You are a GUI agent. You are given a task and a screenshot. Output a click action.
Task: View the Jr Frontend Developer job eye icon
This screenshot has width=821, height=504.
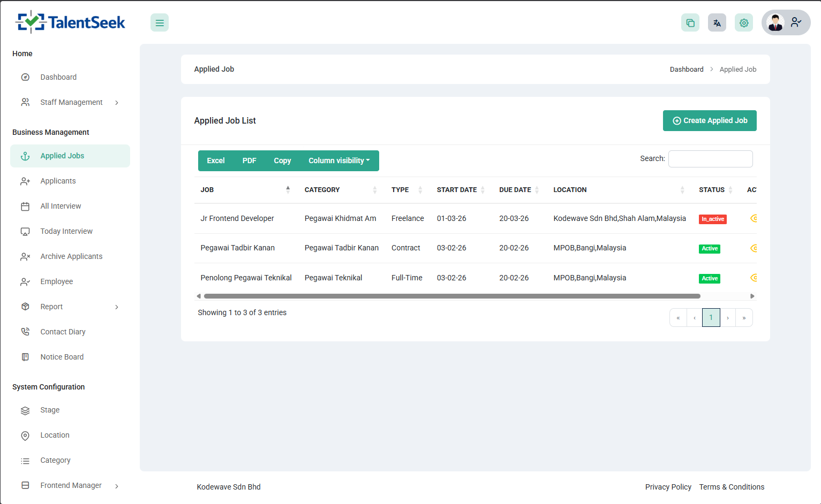coord(754,218)
